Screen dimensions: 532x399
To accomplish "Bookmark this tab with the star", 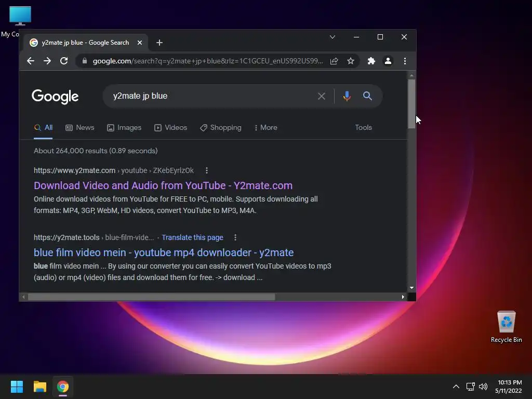I will tap(351, 61).
